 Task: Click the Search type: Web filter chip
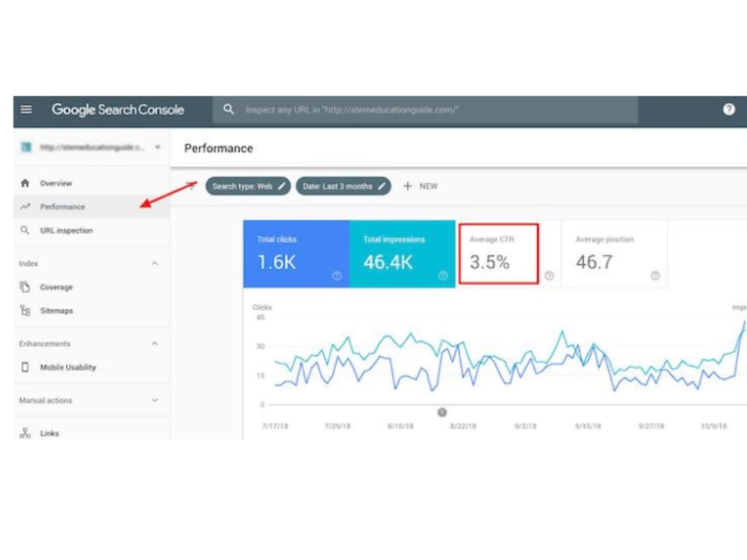248,186
